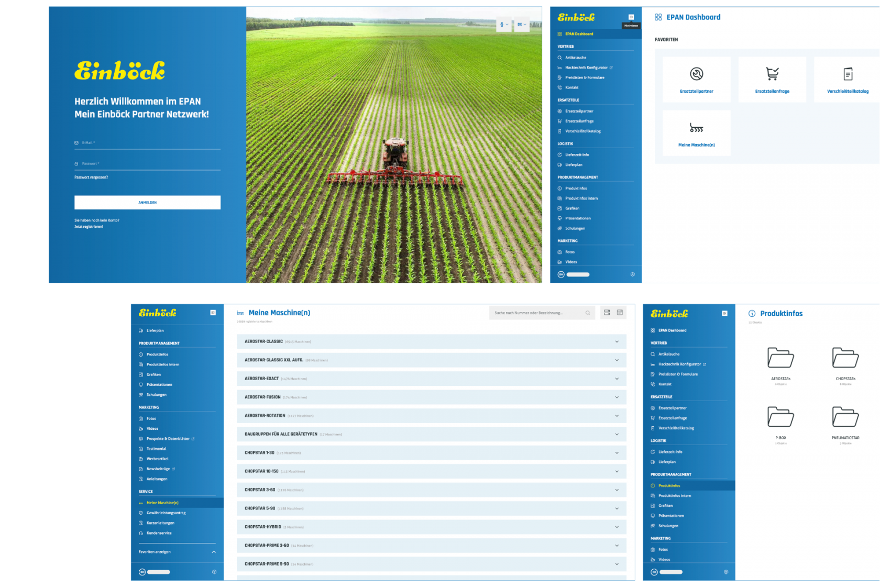Switch to the first list view toggle

[x=607, y=313]
